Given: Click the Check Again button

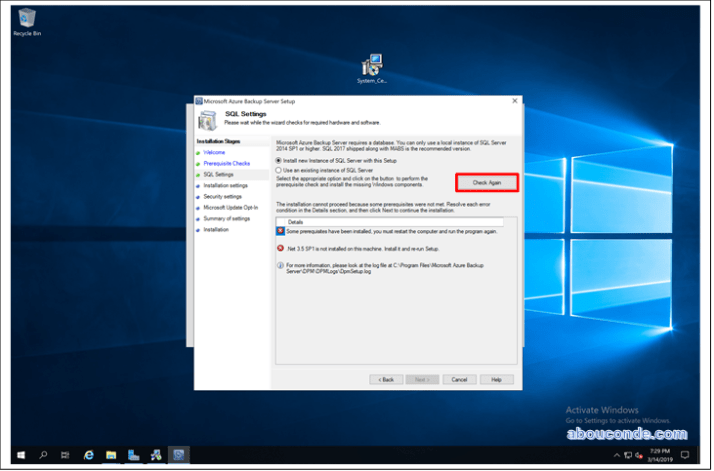Looking at the screenshot, I should coord(487,182).
